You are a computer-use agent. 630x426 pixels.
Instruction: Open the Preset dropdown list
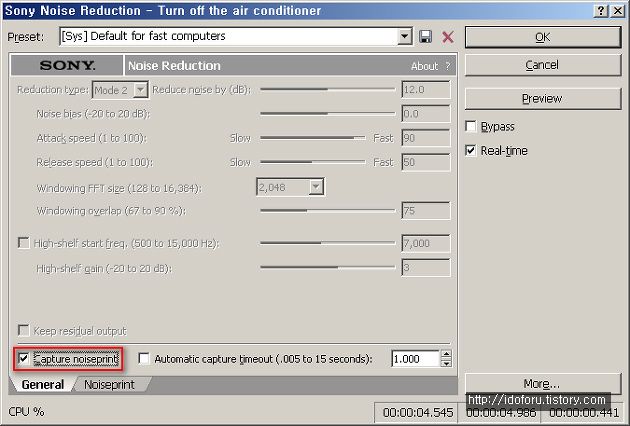click(x=405, y=37)
